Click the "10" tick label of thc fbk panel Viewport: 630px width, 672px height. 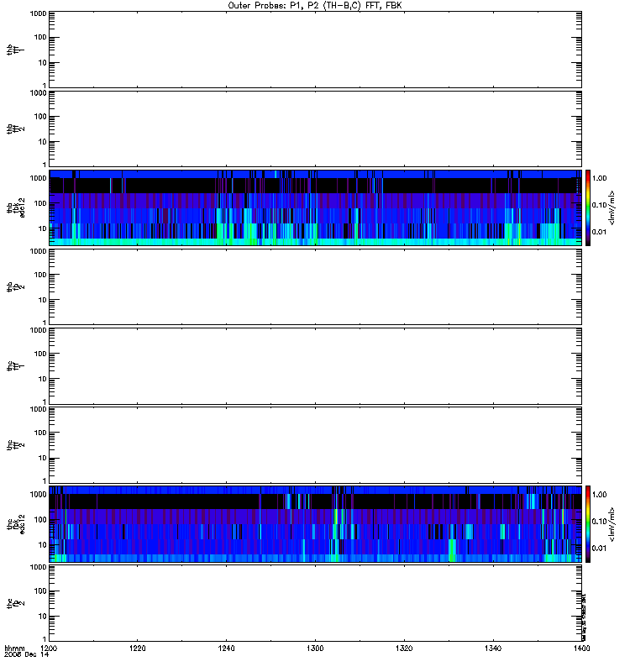[x=43, y=544]
